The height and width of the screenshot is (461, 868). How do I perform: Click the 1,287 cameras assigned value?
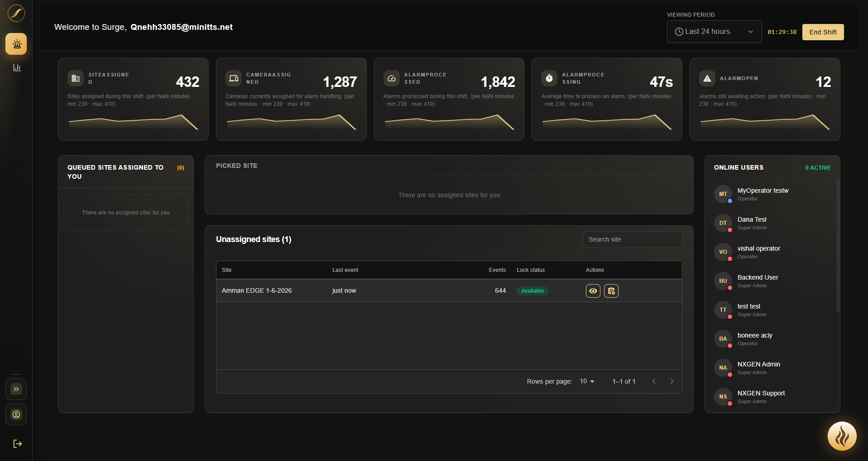pyautogui.click(x=340, y=82)
